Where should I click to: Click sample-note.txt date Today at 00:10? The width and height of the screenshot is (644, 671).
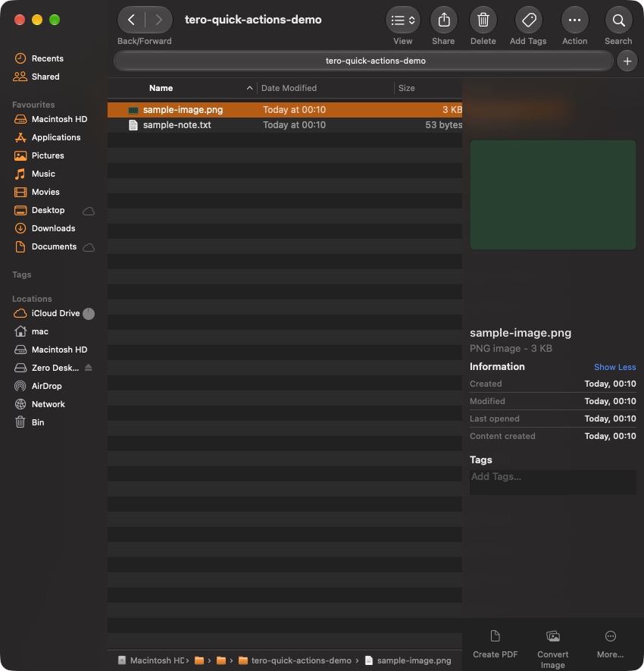click(x=294, y=125)
